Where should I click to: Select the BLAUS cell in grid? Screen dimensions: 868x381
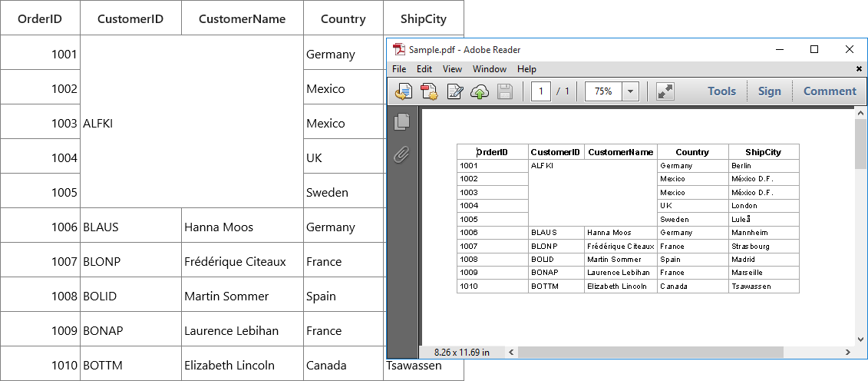pos(130,226)
